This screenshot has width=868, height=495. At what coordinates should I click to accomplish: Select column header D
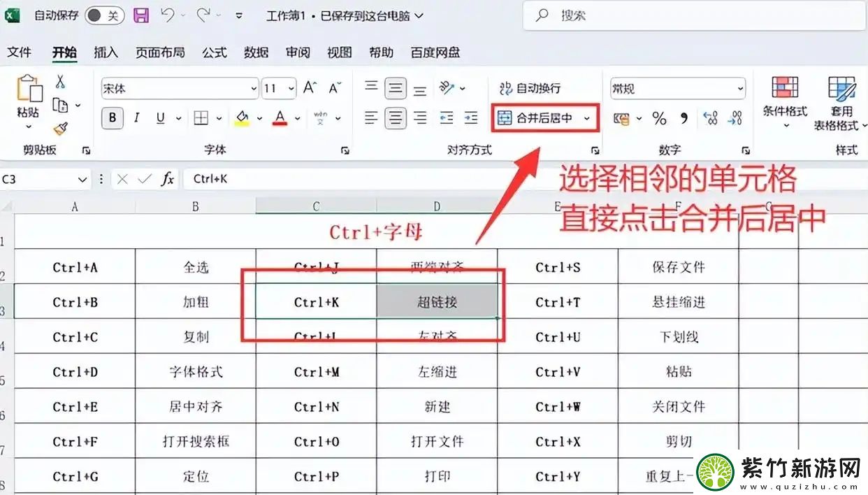437,206
